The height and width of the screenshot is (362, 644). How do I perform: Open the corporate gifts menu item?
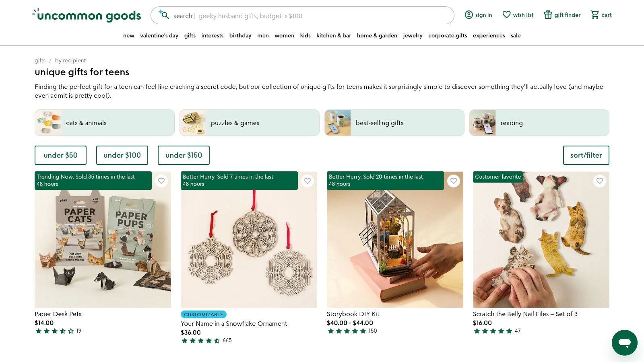[448, 35]
